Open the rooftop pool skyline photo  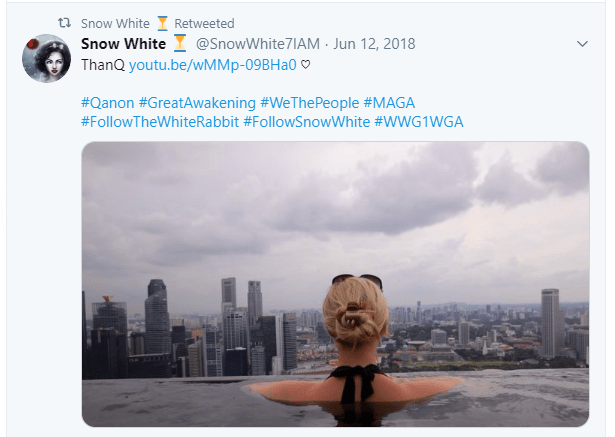pyautogui.click(x=335, y=284)
